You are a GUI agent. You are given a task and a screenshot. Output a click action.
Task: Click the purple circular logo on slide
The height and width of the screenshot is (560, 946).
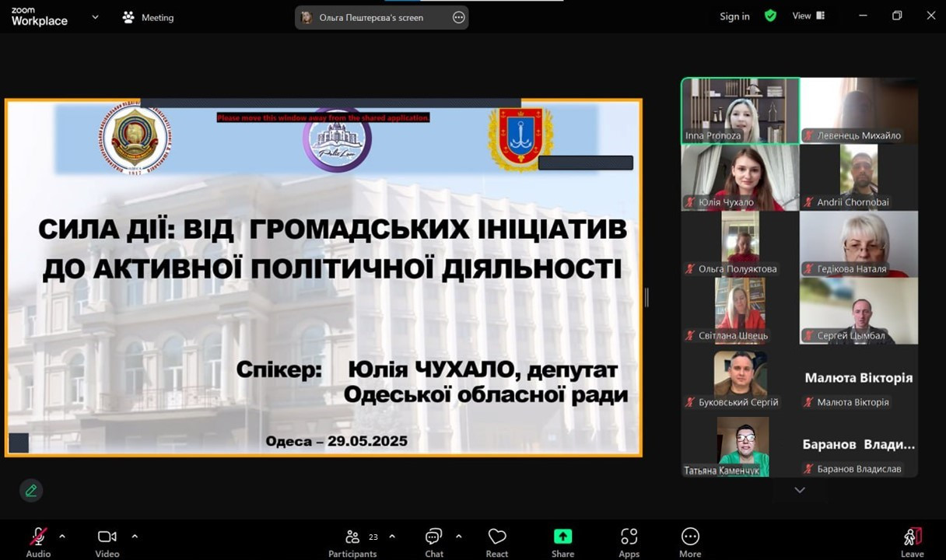pos(337,140)
